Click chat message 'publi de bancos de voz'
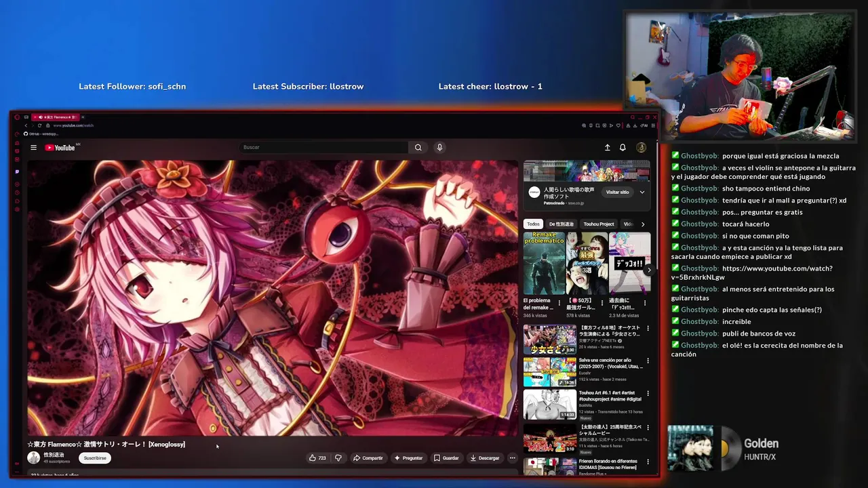This screenshot has height=488, width=868. [x=759, y=333]
